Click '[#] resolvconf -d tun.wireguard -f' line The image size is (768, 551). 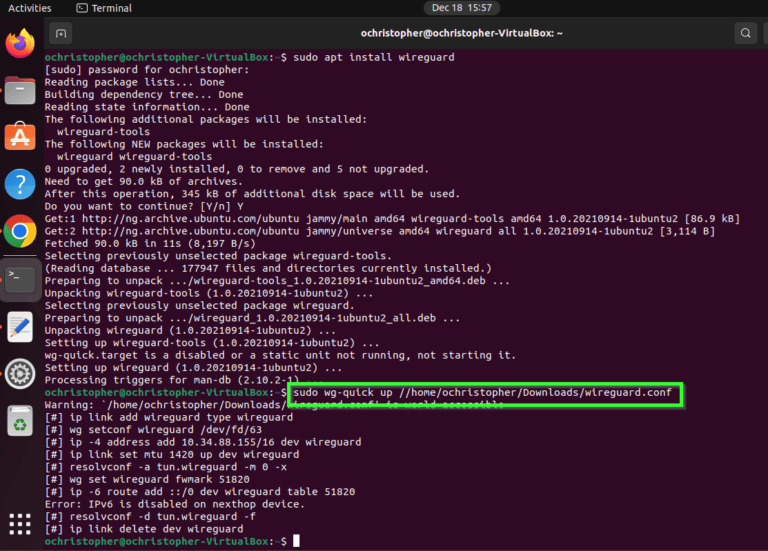click(x=150, y=517)
